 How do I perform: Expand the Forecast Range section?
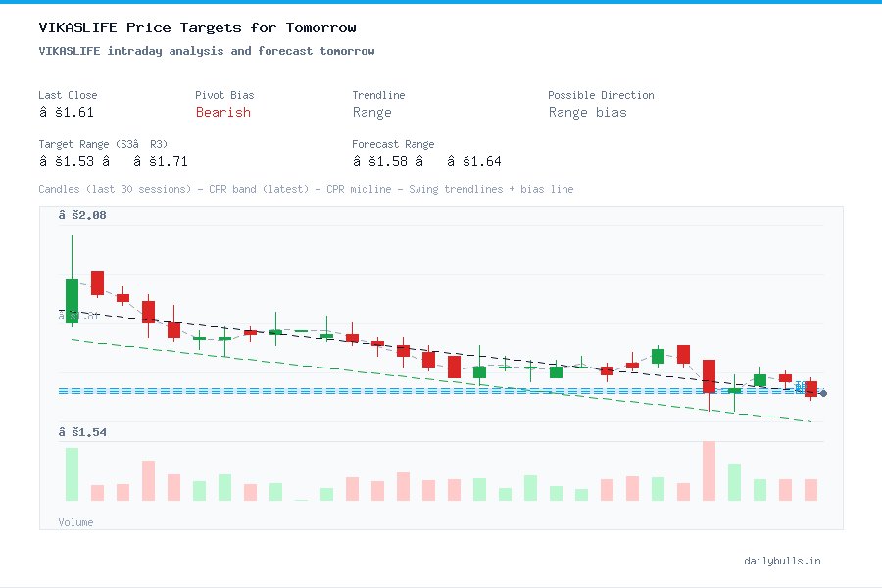pos(393,144)
